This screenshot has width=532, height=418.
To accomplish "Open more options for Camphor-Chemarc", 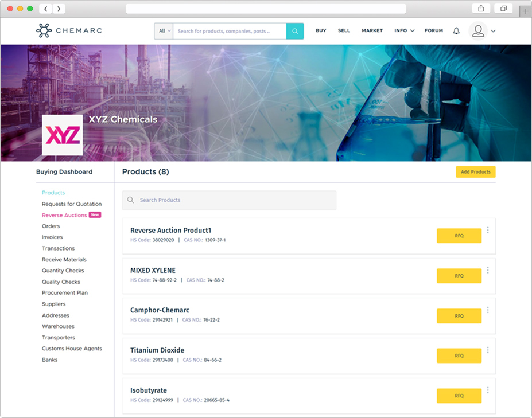I will (488, 310).
